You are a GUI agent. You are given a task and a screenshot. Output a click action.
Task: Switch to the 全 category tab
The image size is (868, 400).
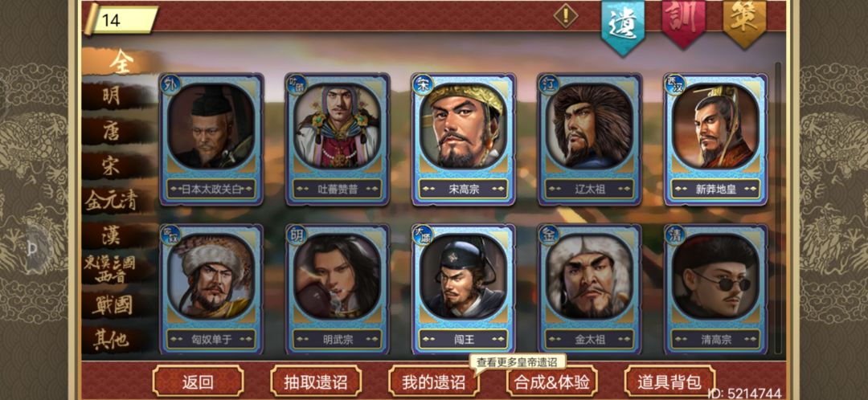120,63
